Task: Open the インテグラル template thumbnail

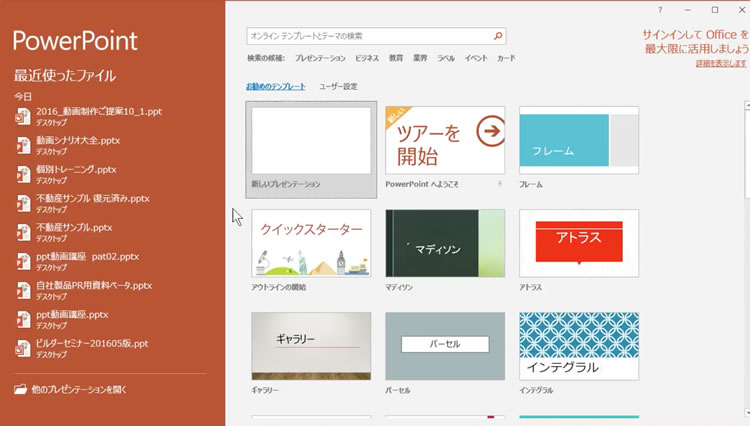Action: click(579, 346)
